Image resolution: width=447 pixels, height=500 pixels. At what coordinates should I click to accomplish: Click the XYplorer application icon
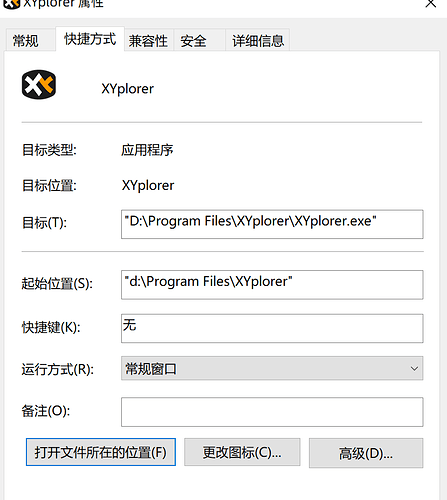pos(39,85)
